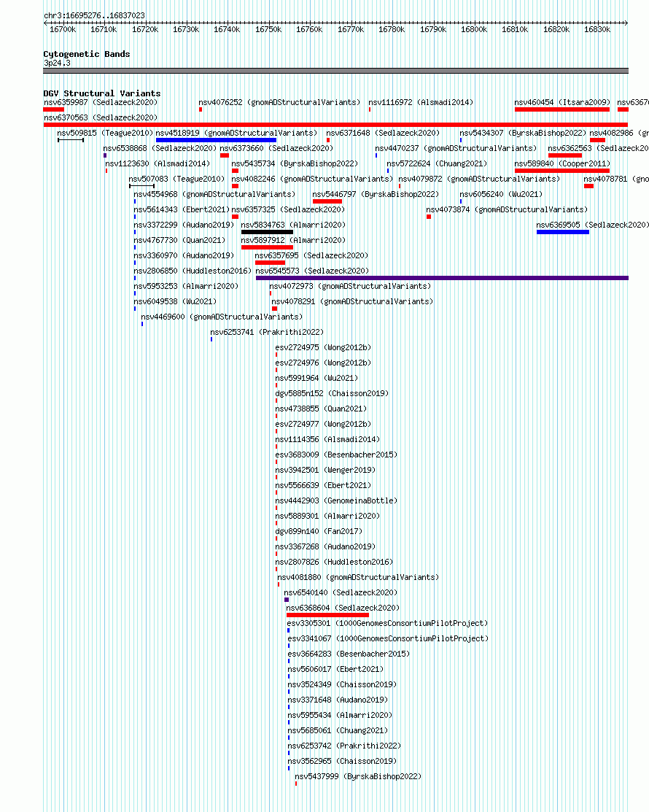
Task: Open nsv4079872 (gnomADStructuralVariants) label
Action: coord(479,179)
